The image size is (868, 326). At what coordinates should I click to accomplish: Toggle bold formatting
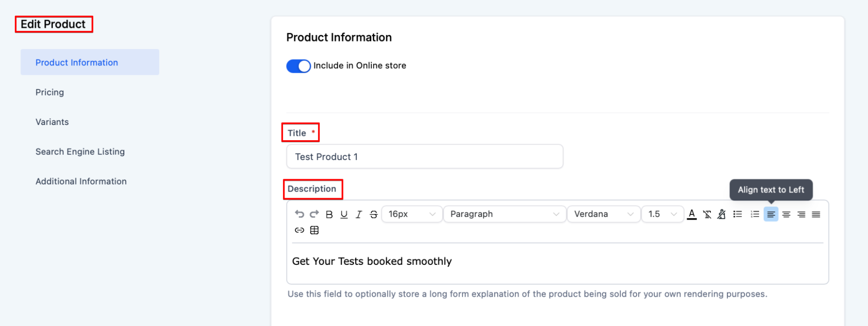(x=329, y=214)
